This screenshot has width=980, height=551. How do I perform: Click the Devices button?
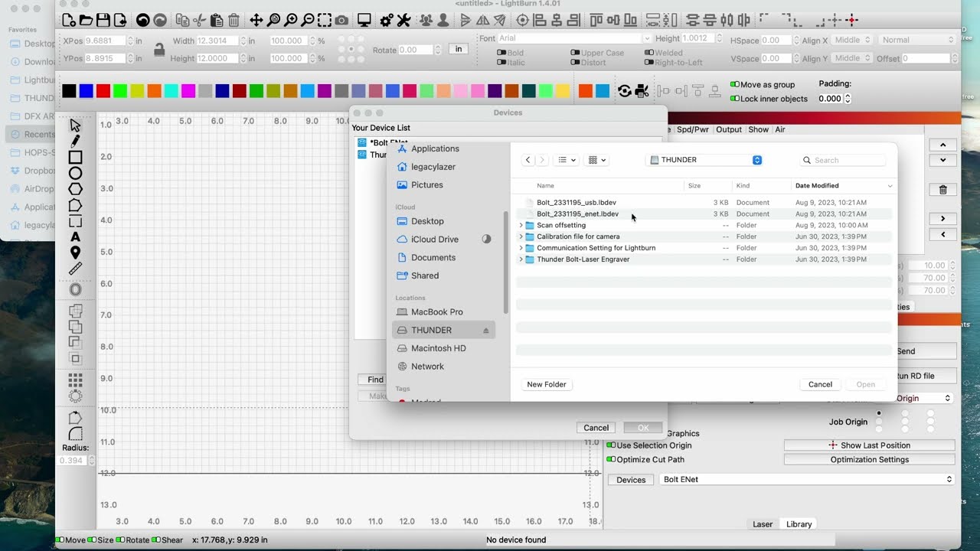click(x=631, y=480)
